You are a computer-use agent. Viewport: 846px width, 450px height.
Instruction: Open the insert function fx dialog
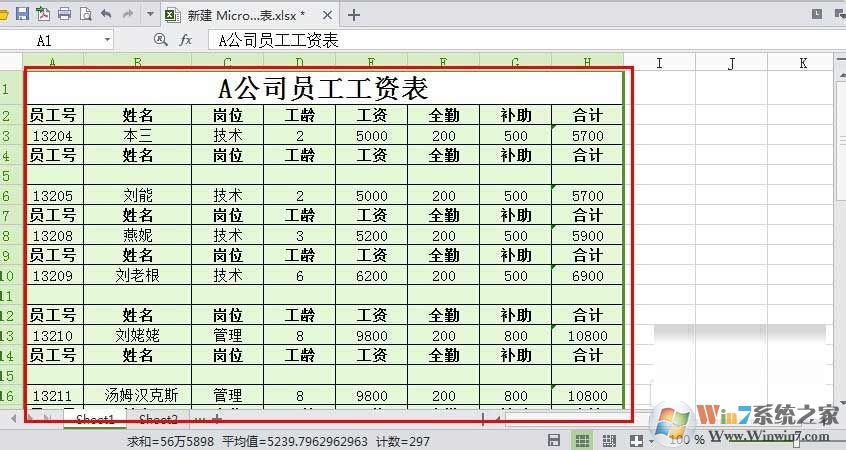[185, 40]
